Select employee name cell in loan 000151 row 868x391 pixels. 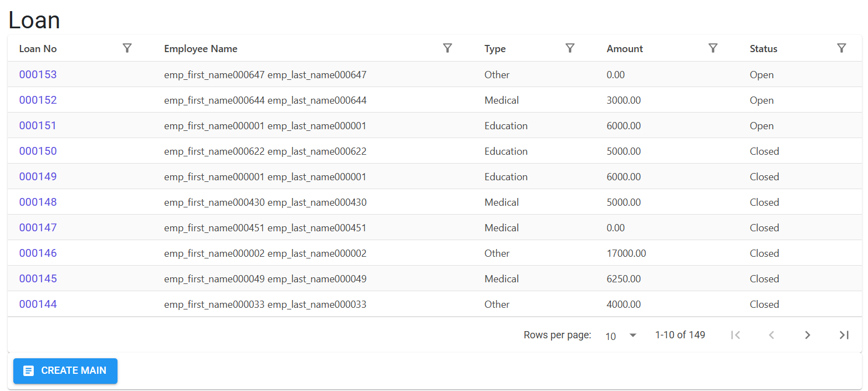265,126
